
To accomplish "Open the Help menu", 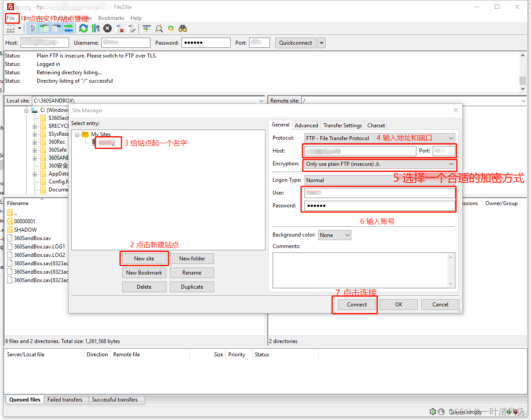I will pyautogui.click(x=136, y=18).
